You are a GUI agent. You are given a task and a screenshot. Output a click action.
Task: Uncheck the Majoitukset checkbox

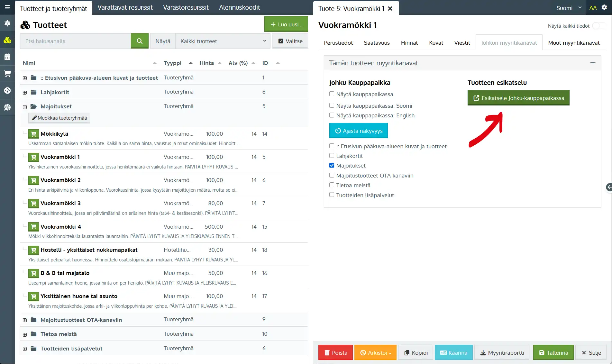[x=332, y=166]
